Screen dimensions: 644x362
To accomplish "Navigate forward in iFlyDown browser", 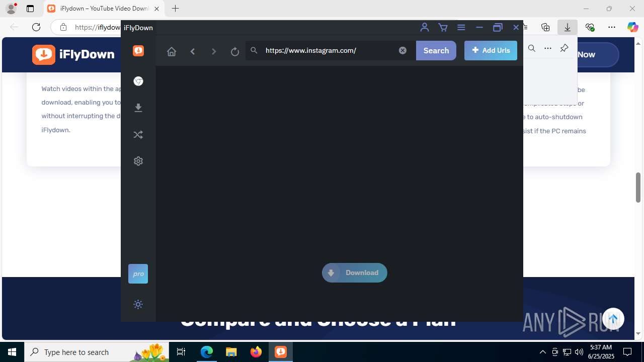I will [214, 51].
